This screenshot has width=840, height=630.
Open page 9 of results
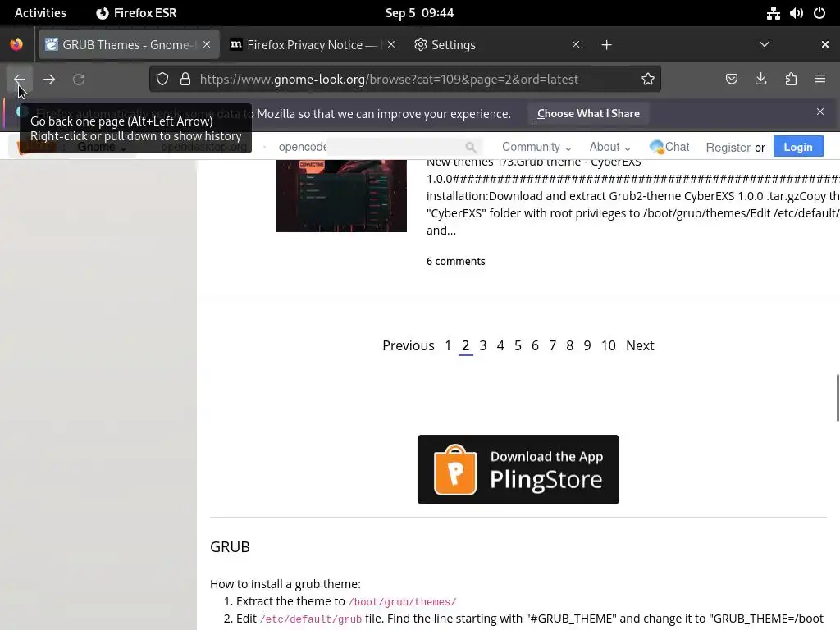pos(587,345)
